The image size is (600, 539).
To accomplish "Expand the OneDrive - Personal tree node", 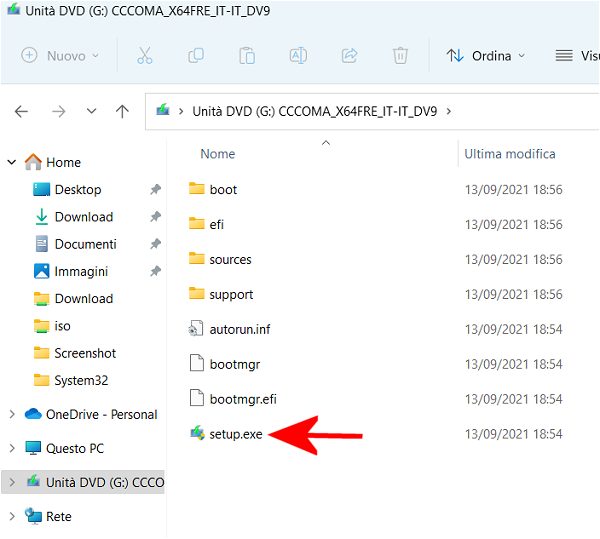I will pyautogui.click(x=12, y=414).
